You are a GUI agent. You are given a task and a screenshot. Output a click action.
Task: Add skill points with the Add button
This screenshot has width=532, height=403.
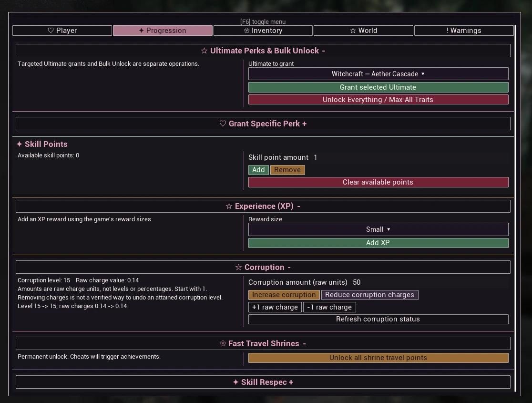[x=258, y=170]
